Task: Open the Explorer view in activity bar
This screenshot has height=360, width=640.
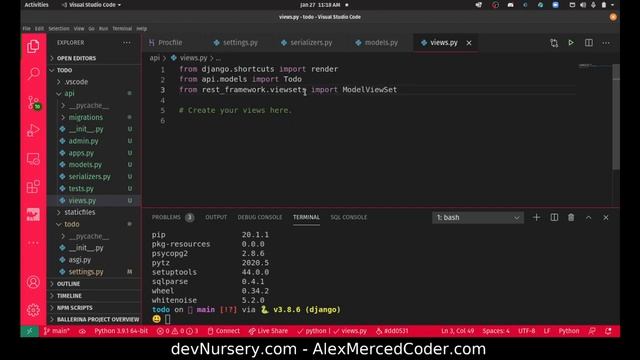Action: point(33,47)
